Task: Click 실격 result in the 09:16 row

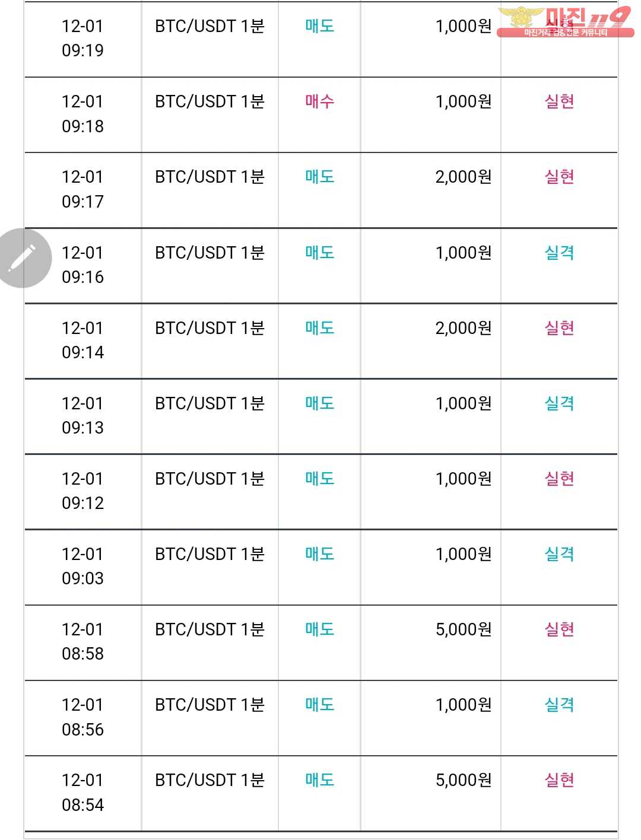Action: (559, 253)
